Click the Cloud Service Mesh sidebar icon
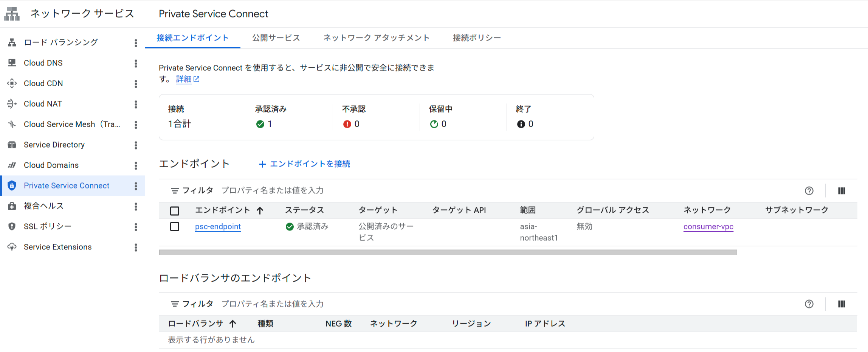Image resolution: width=868 pixels, height=352 pixels. (12, 124)
